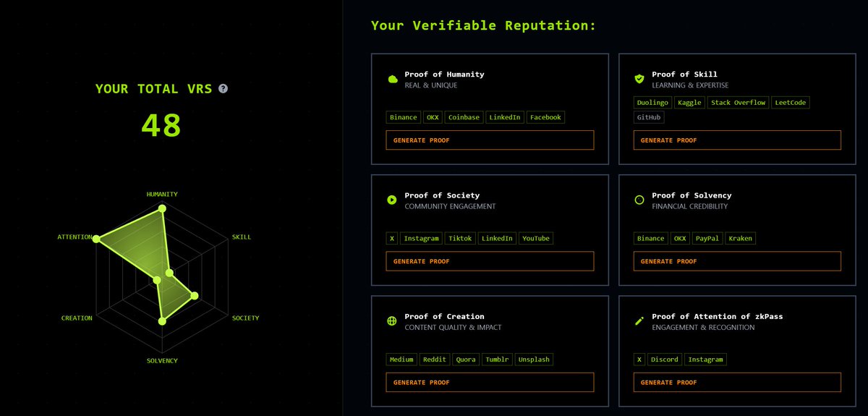Generate proof for Proof of Creation
868x416 pixels.
tap(490, 382)
